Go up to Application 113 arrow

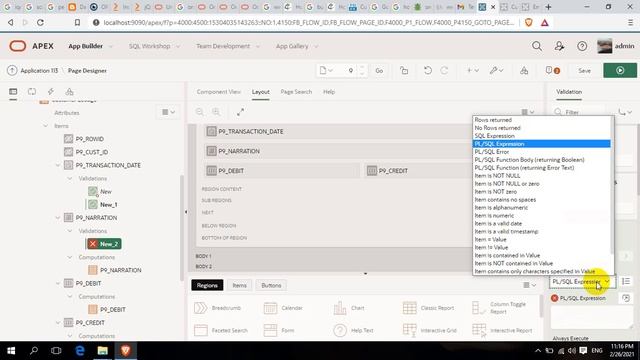(x=12, y=71)
